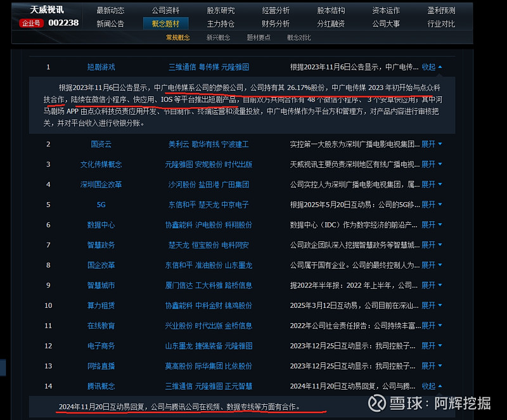The width and height of the screenshot is (507, 420).
Task: Open the 捷强装备 stock link
Action: coord(209,346)
